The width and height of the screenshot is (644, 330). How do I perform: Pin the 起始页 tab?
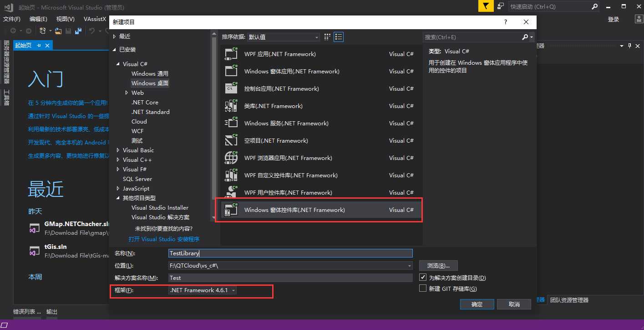click(x=39, y=45)
